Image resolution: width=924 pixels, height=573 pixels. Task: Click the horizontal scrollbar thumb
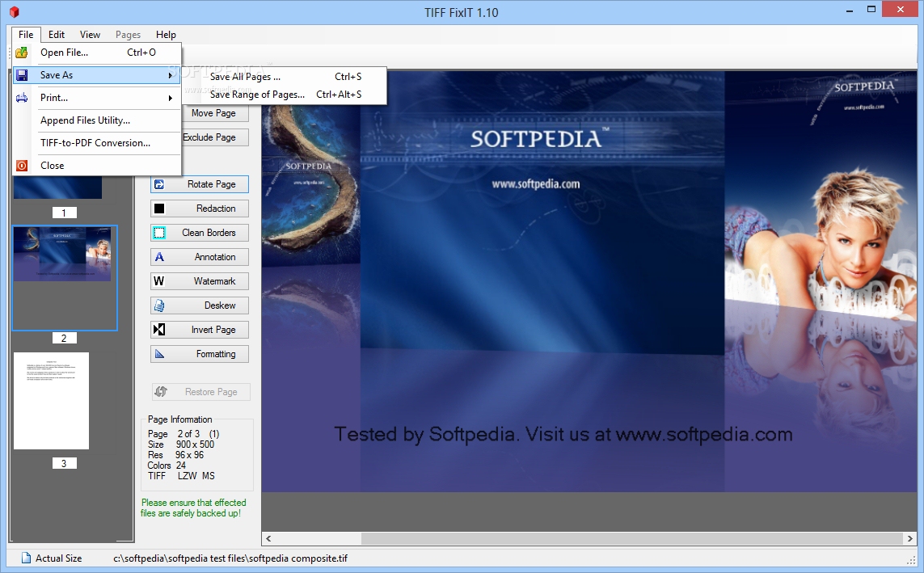(x=631, y=538)
